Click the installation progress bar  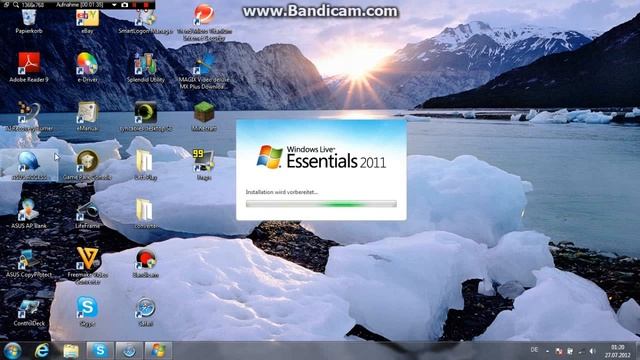point(321,204)
